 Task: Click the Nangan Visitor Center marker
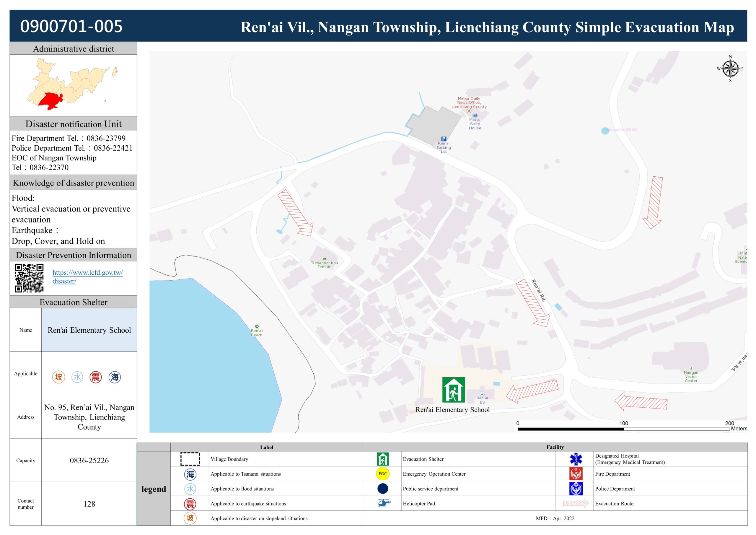click(x=691, y=369)
